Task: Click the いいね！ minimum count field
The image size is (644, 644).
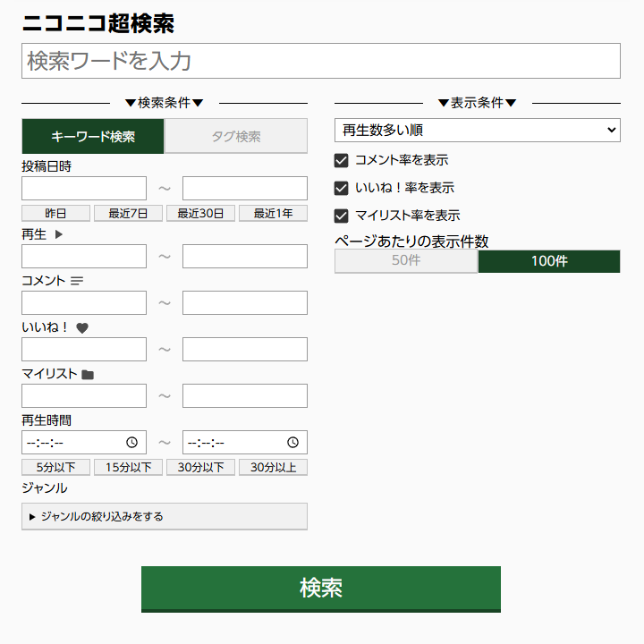Action: pyautogui.click(x=84, y=349)
